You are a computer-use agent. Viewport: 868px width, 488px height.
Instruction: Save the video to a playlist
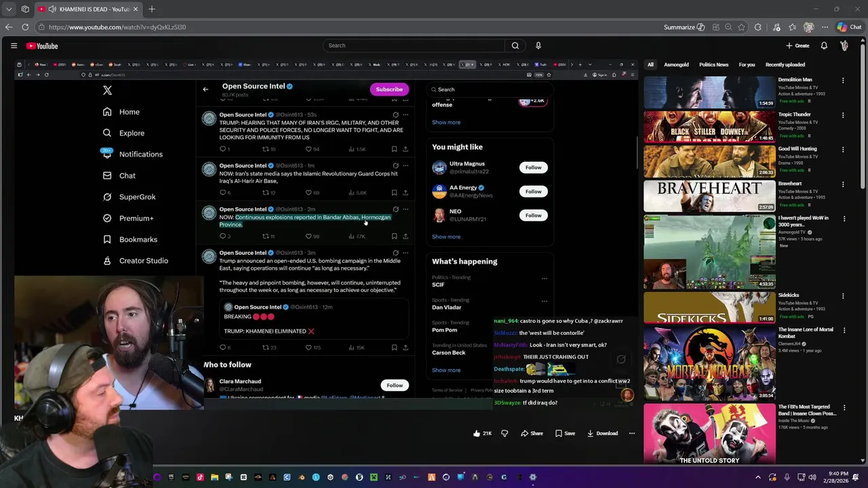(x=565, y=433)
